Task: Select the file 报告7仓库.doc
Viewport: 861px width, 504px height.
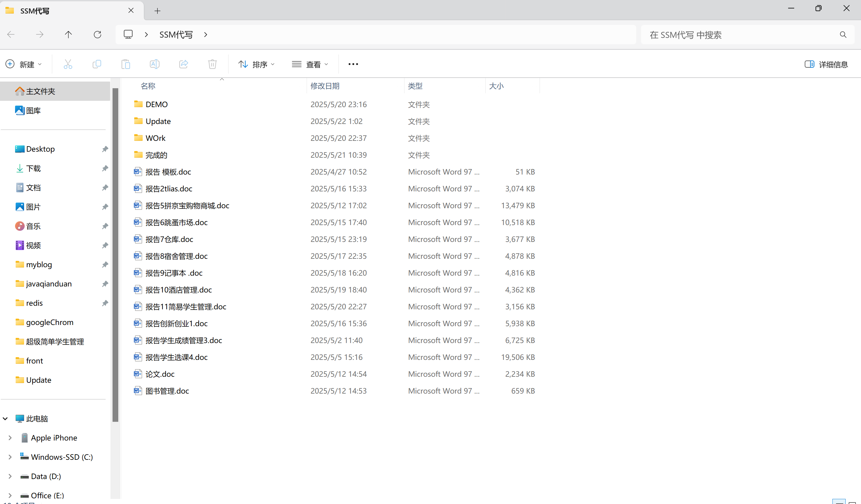Action: tap(169, 239)
